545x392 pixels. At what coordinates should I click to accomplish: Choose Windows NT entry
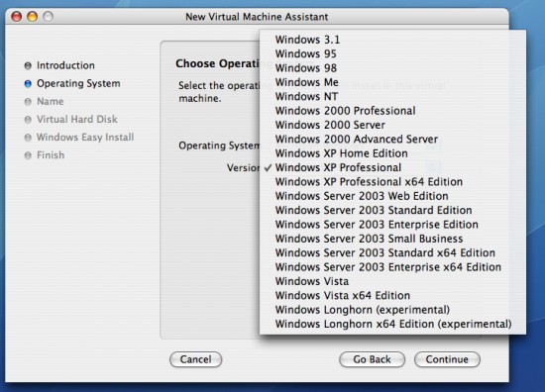point(392,97)
